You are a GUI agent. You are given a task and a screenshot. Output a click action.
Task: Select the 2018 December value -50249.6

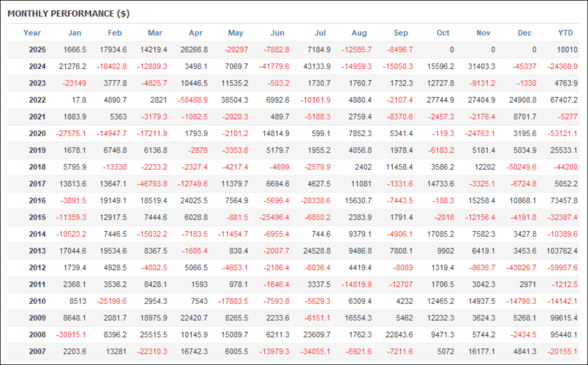coord(522,167)
